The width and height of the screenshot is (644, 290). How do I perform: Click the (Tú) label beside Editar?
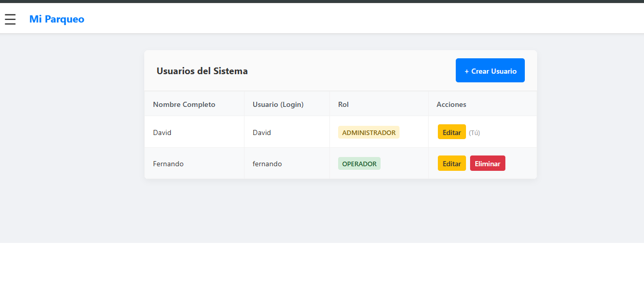click(x=474, y=132)
